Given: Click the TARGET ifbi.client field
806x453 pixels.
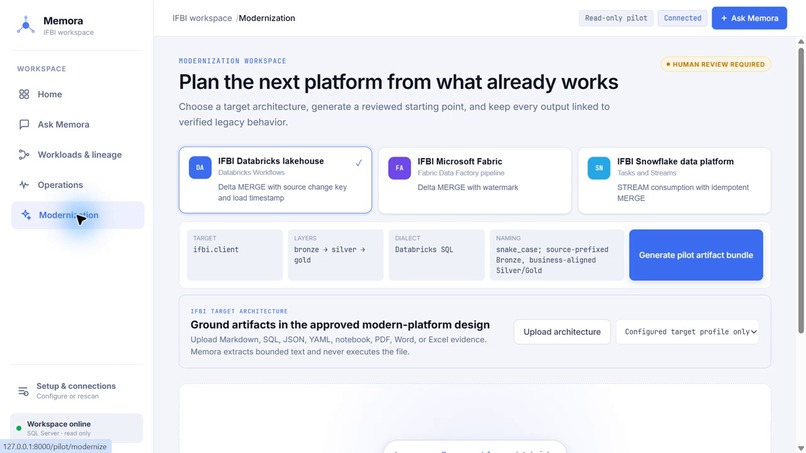Looking at the screenshot, I should click(234, 255).
